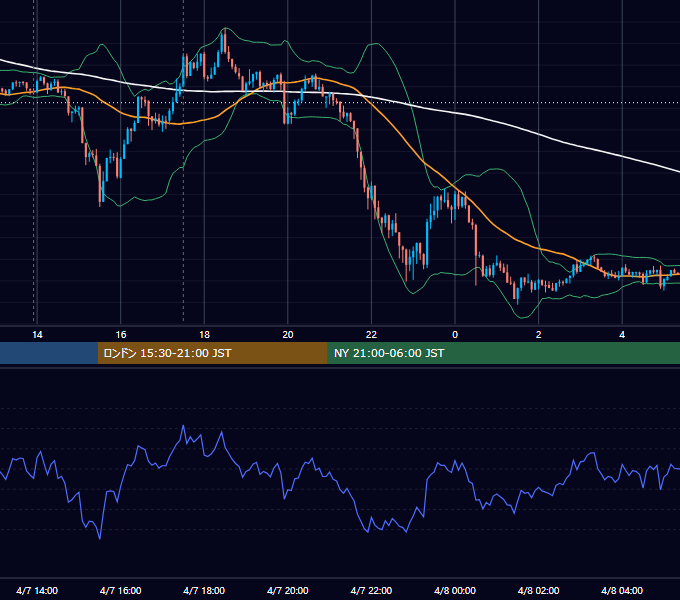The height and width of the screenshot is (600, 680).
Task: Click the 4/8 02:00 label on oscillator axis
Action: 539,590
